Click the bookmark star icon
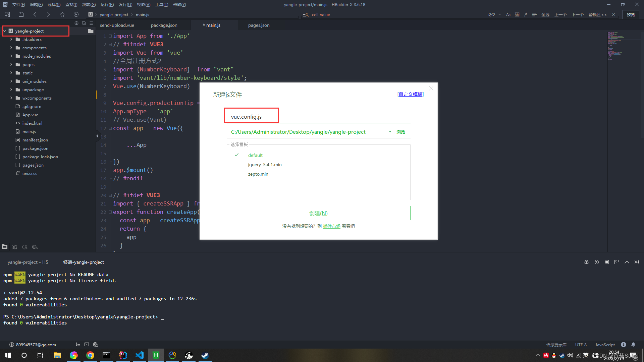The height and width of the screenshot is (362, 644). coord(62,14)
